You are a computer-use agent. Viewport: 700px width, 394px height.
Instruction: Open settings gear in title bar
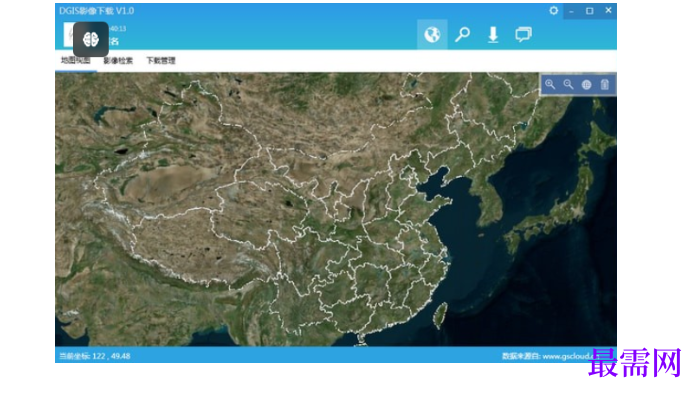[x=554, y=10]
